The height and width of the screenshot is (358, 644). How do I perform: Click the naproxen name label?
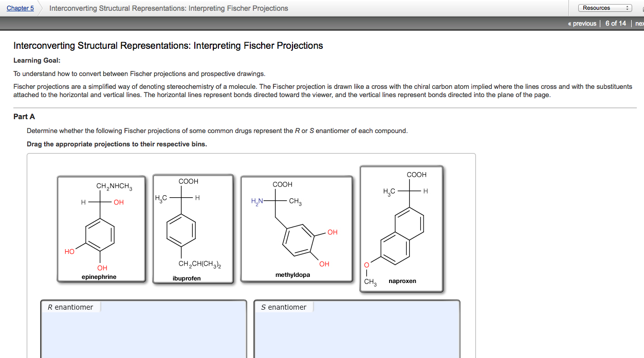point(401,281)
